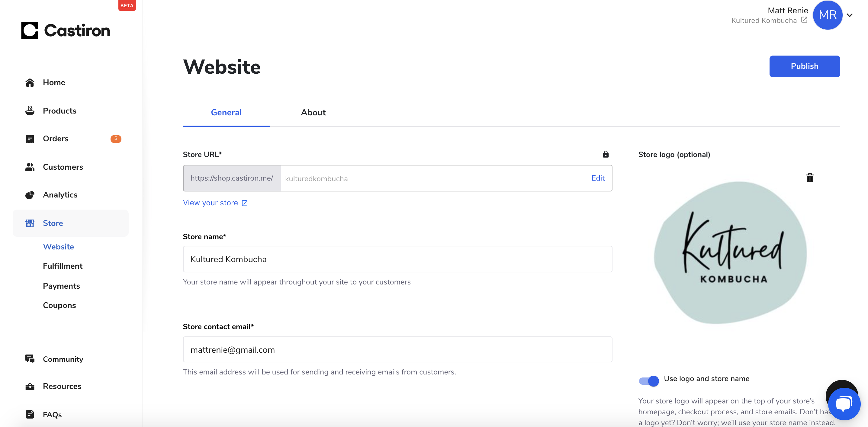Open the Payments submenu item
Viewport: 868px width, 427px height.
[61, 286]
